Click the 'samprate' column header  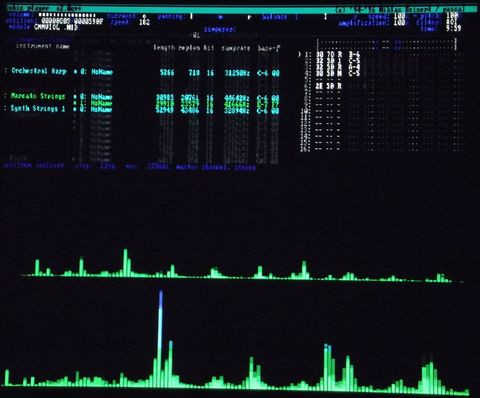(236, 48)
